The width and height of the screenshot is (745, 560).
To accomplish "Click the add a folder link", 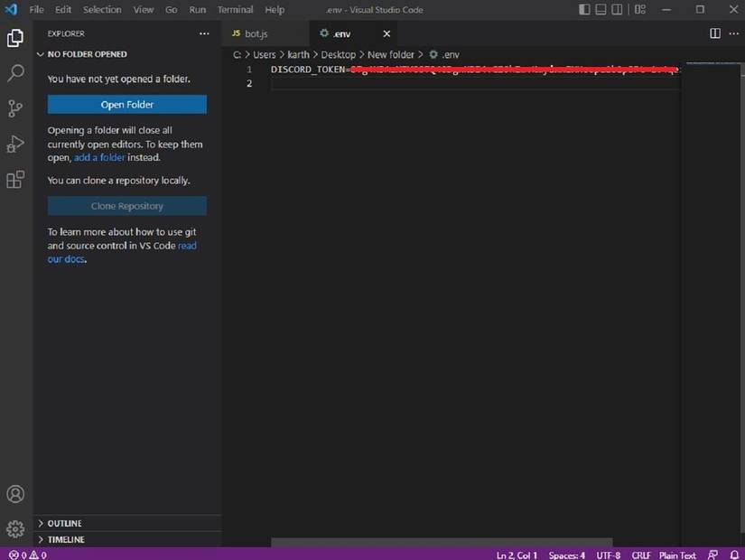I will 99,157.
